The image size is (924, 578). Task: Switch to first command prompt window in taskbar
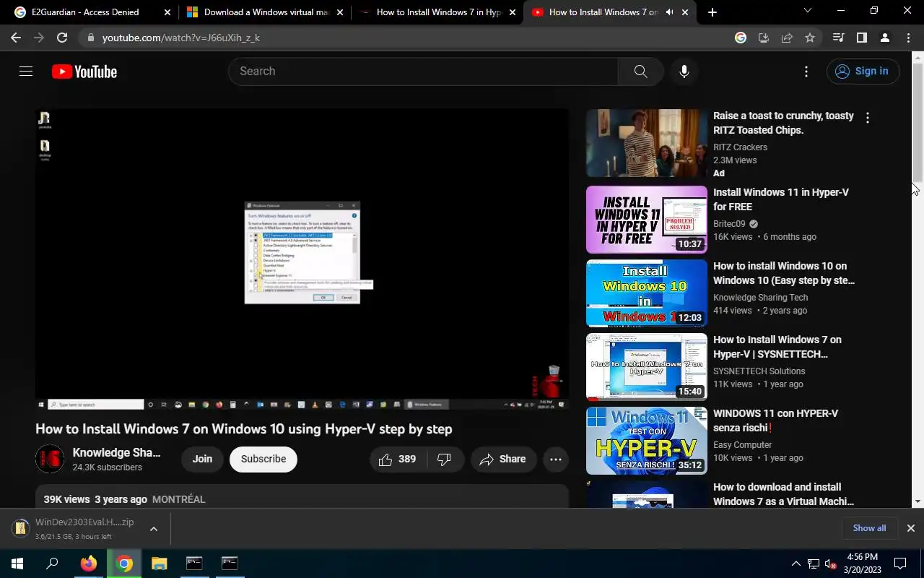(194, 564)
